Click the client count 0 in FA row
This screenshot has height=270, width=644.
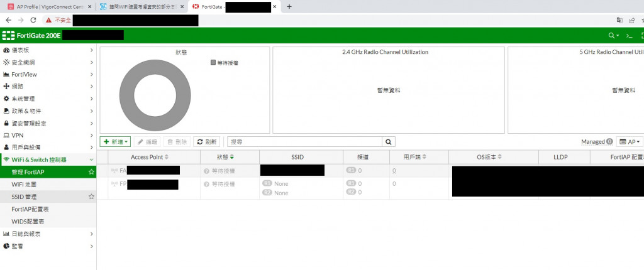pyautogui.click(x=394, y=170)
